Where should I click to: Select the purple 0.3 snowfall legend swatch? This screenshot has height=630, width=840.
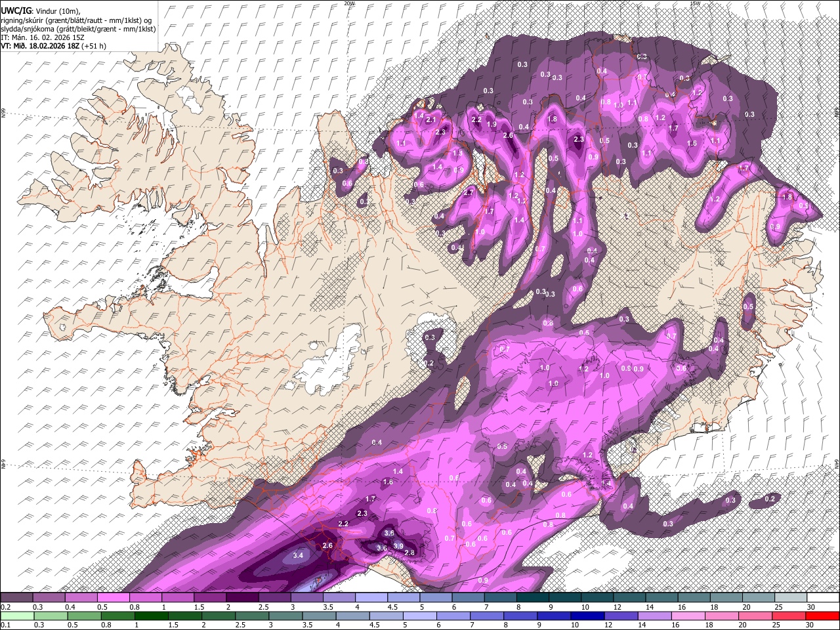pos(49,597)
